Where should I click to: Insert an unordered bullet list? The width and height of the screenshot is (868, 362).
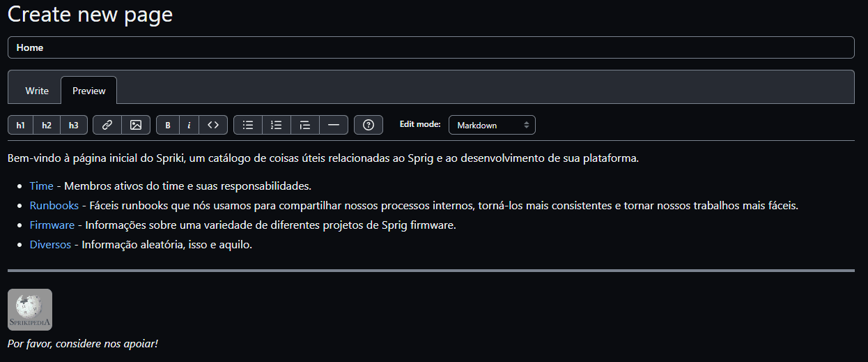[248, 125]
